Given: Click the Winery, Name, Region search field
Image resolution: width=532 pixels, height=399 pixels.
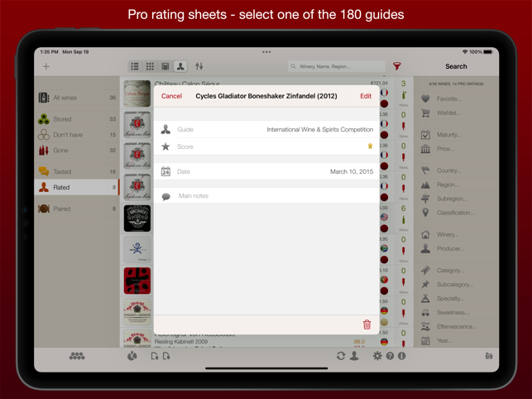Looking at the screenshot, I should (337, 66).
